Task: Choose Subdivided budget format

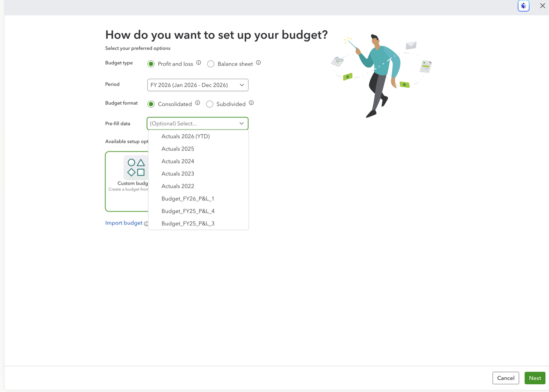Action: (x=210, y=104)
